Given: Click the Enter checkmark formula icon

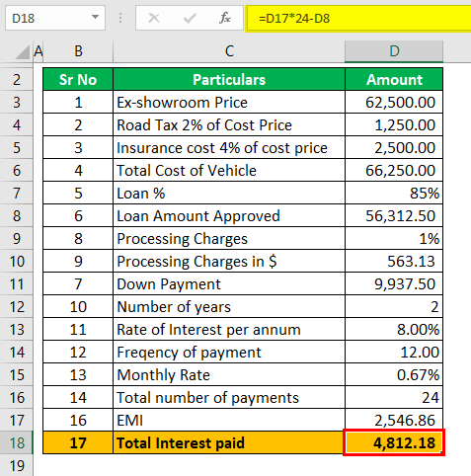Looking at the screenshot, I should tap(190, 18).
